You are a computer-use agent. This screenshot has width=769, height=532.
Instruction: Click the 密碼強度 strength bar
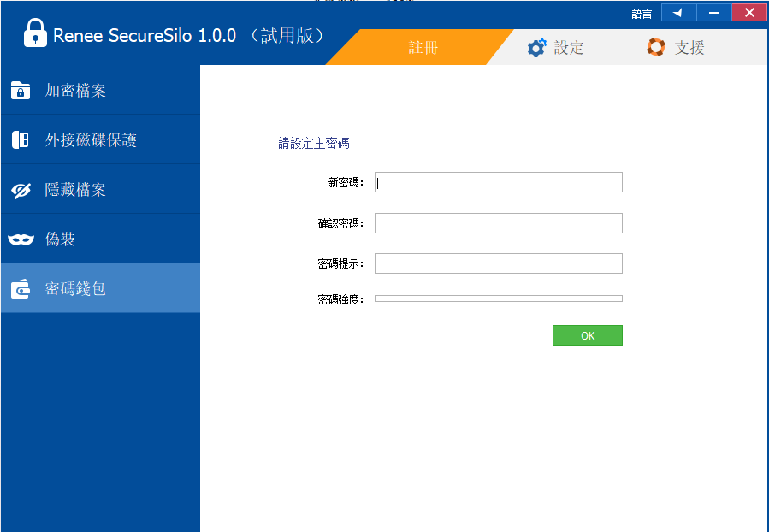coord(499,299)
